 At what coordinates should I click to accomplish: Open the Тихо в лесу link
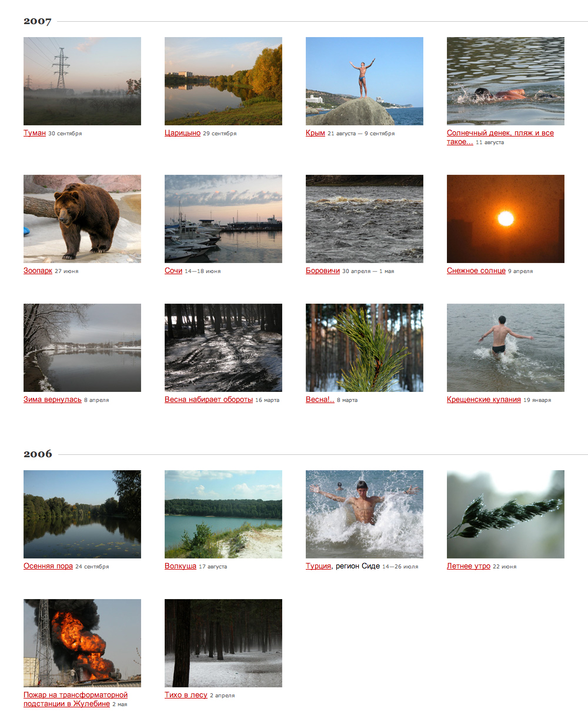[186, 695]
